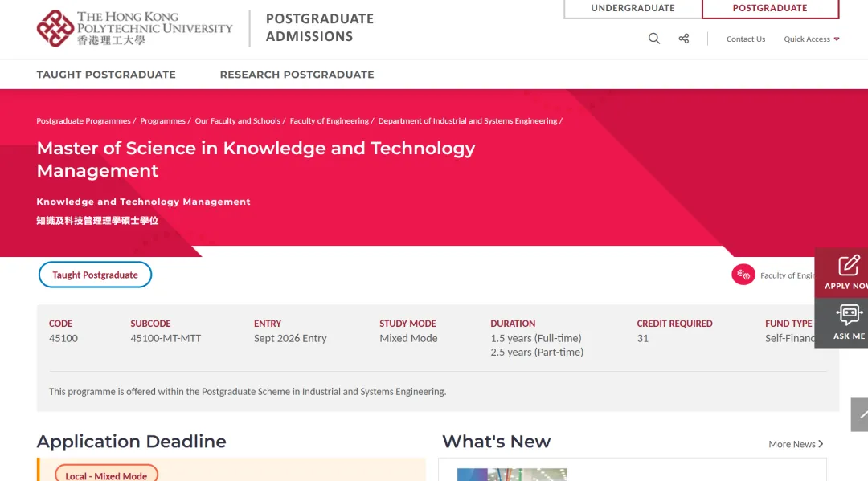Expand the Quick Access dropdown

[811, 39]
